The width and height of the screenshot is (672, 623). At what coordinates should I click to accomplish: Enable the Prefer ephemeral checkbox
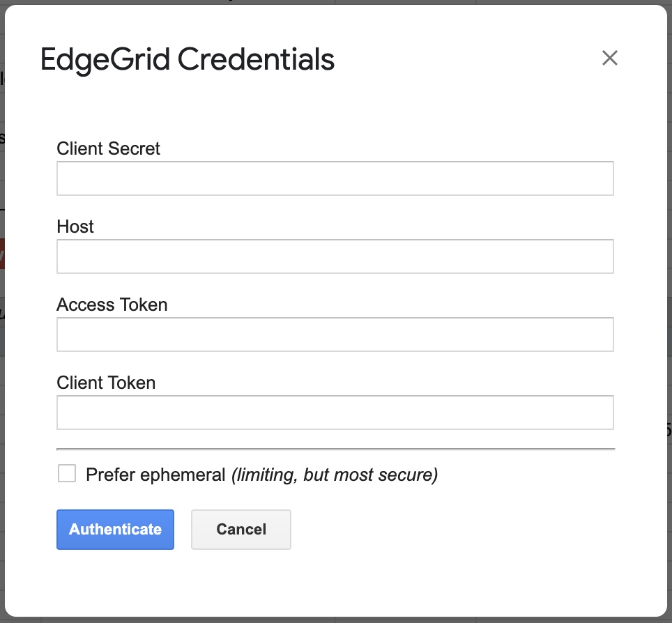click(x=67, y=473)
